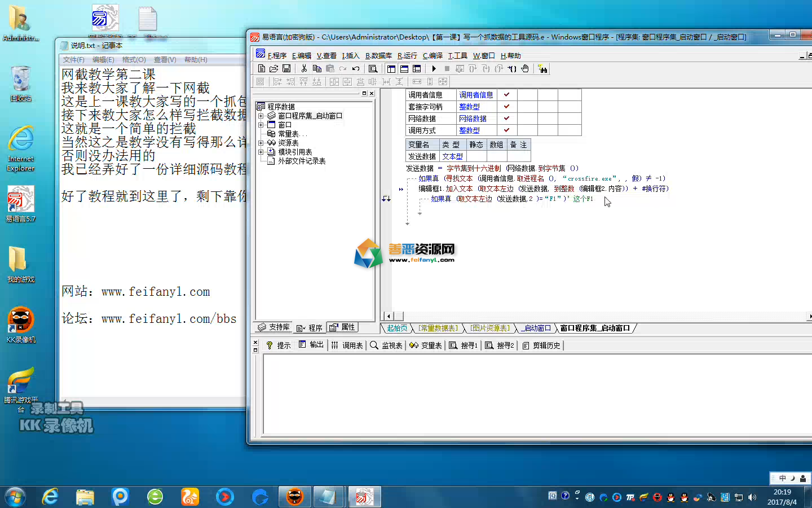Click the left arrow of the horizontal scrollbar
Viewport: 812px width, 508px height.
(389, 316)
